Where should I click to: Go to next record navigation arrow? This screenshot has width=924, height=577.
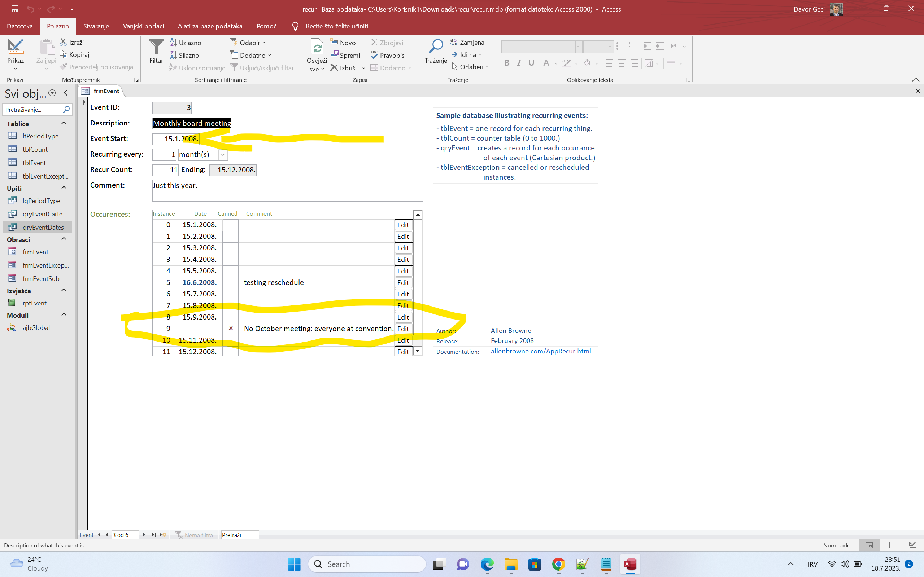(144, 535)
